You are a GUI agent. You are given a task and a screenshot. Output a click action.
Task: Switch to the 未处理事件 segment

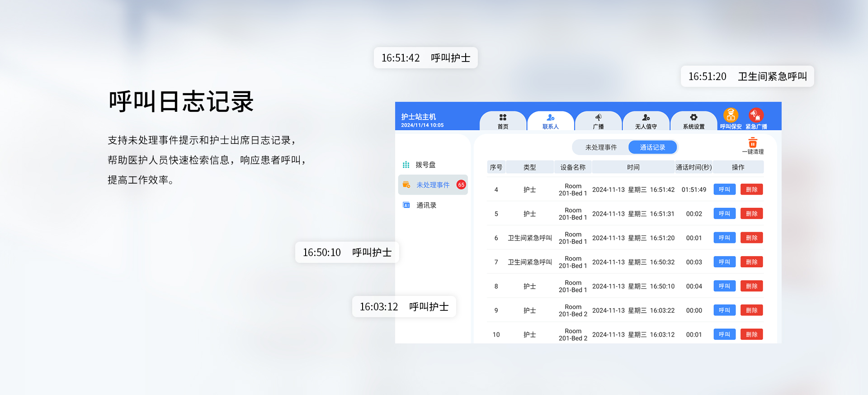(x=601, y=148)
